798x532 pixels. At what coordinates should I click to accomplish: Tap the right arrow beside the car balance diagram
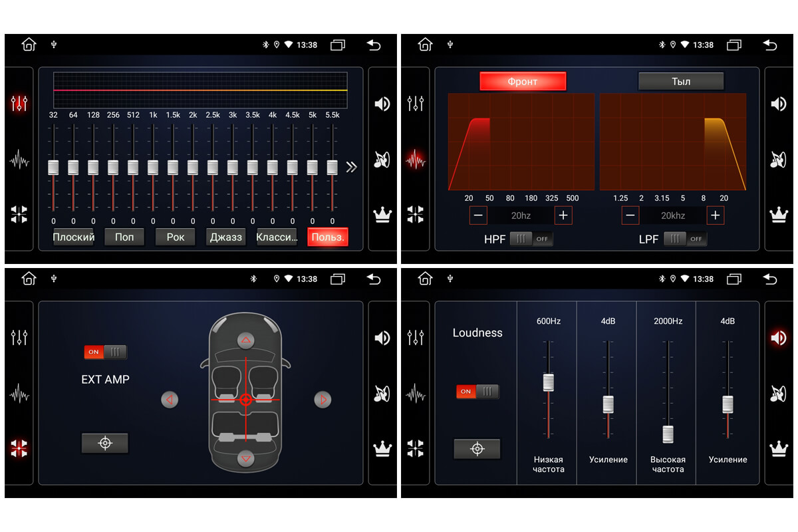(x=323, y=400)
